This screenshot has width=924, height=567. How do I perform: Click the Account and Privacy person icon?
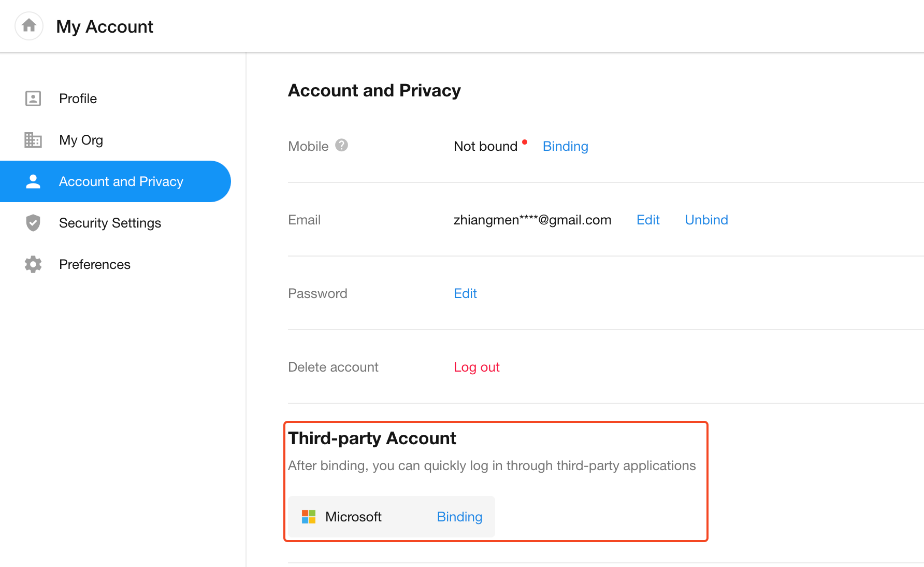[x=33, y=181]
